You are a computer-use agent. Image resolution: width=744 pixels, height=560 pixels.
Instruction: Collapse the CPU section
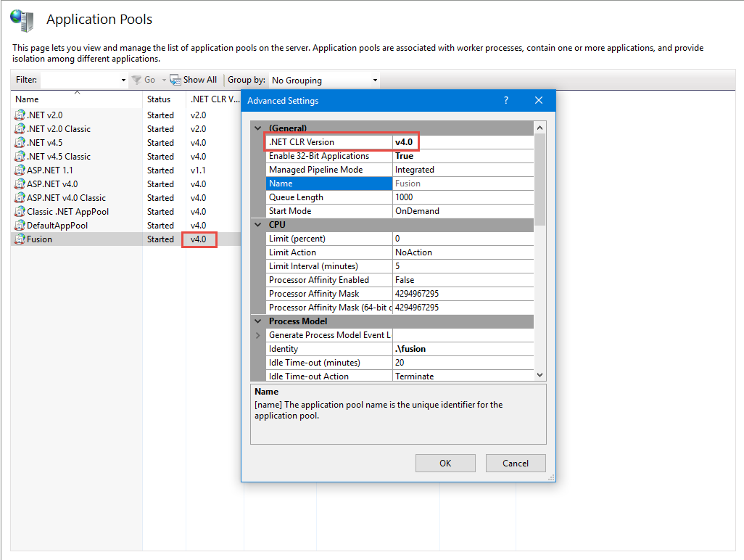[257, 224]
